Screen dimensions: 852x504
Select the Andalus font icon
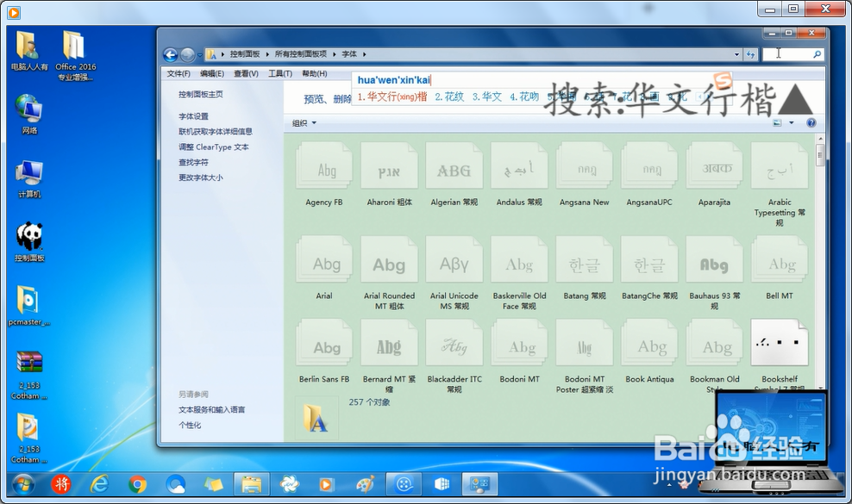tap(519, 166)
